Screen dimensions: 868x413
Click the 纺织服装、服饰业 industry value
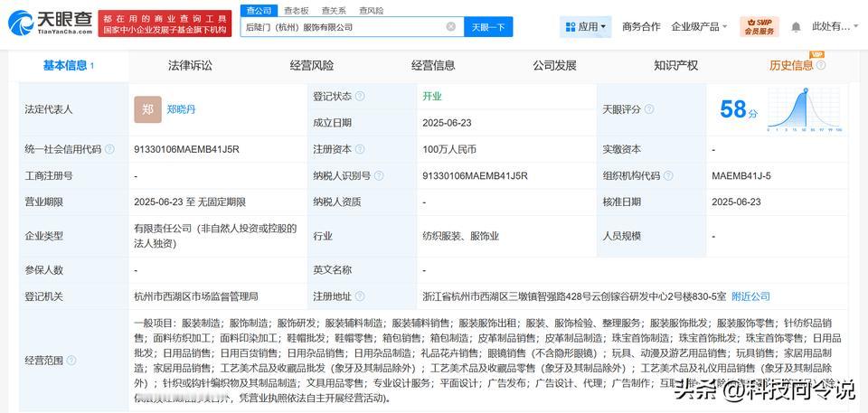[x=460, y=236]
